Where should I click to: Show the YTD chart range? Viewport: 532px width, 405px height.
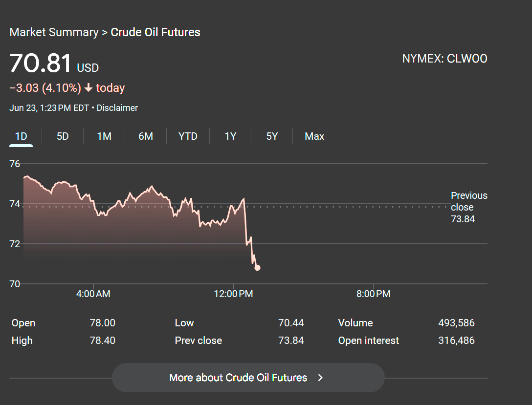click(188, 136)
